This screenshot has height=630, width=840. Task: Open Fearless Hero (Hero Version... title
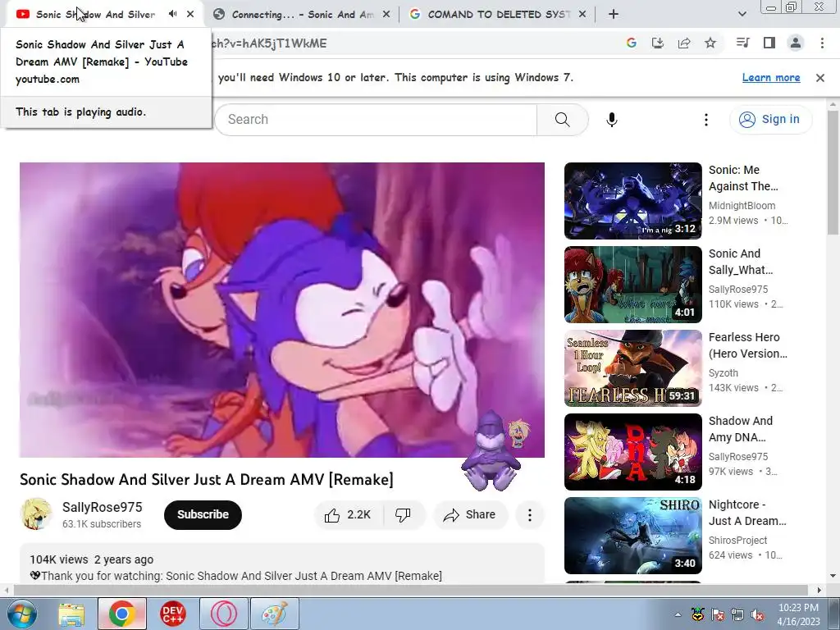748,345
